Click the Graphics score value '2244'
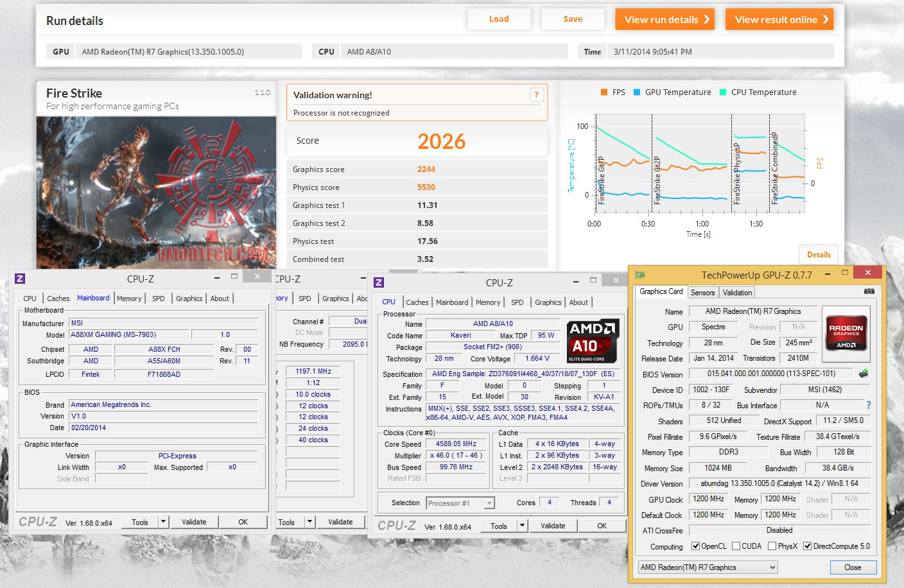The height and width of the screenshot is (588, 904). (426, 169)
